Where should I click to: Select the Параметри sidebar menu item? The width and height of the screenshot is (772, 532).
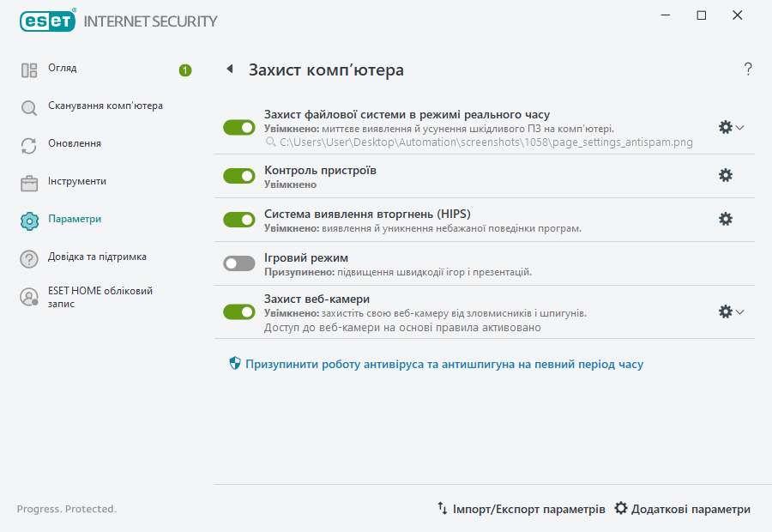75,220
